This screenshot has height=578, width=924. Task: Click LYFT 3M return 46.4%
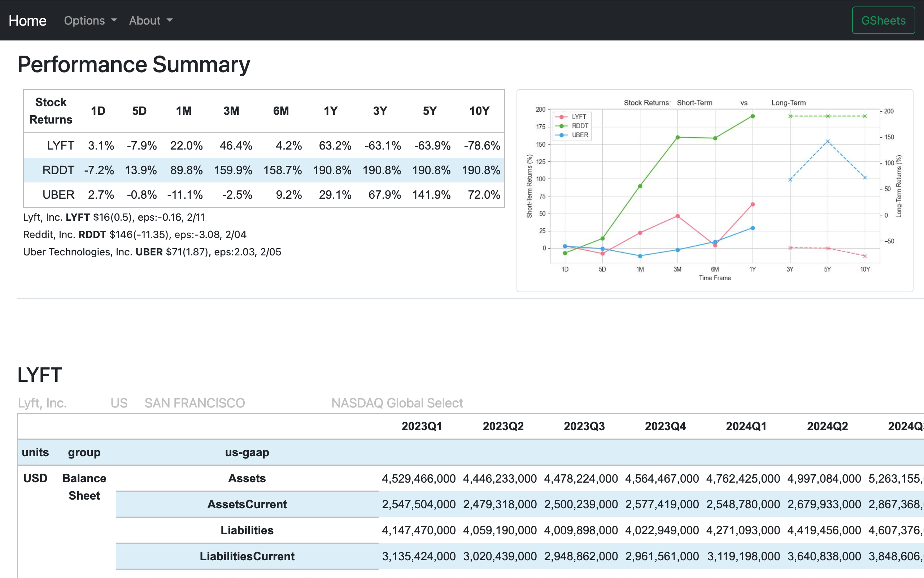[236, 146]
